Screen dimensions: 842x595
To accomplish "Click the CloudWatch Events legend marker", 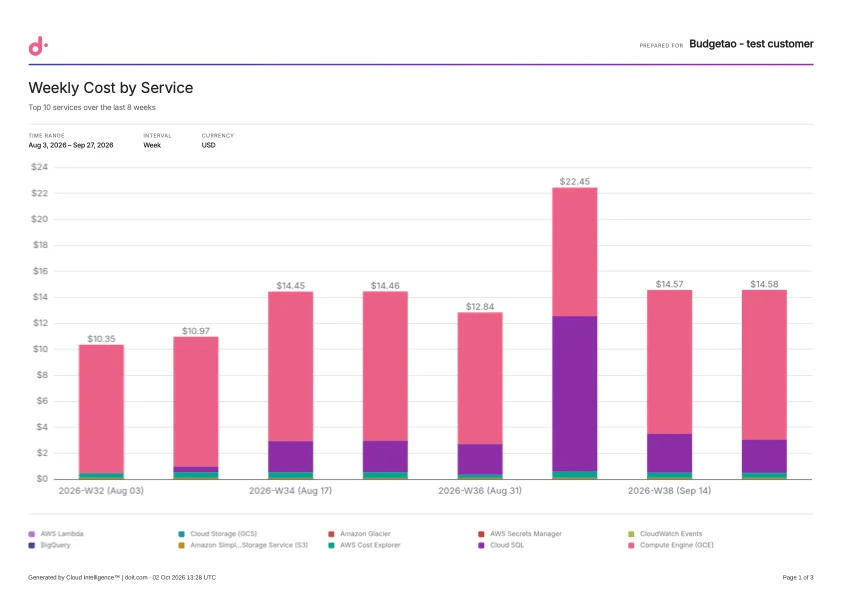I will click(x=631, y=534).
